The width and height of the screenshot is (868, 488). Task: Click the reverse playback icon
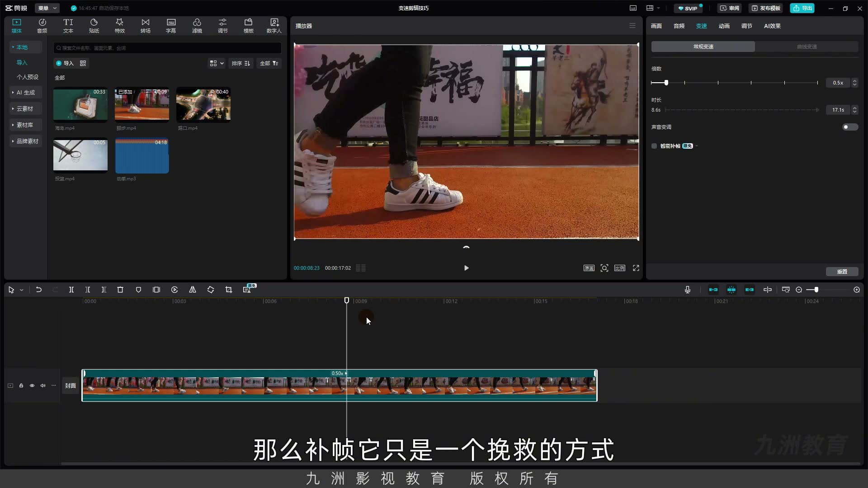[x=175, y=290]
